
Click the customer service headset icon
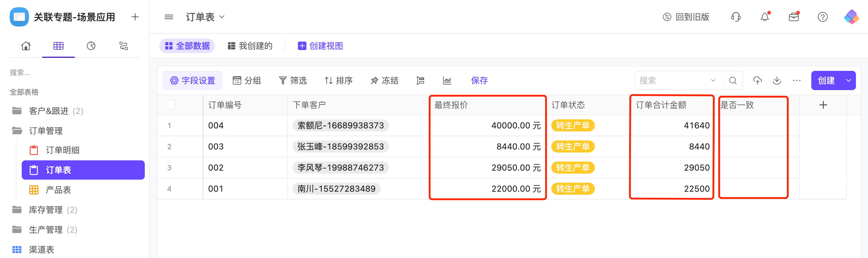736,17
